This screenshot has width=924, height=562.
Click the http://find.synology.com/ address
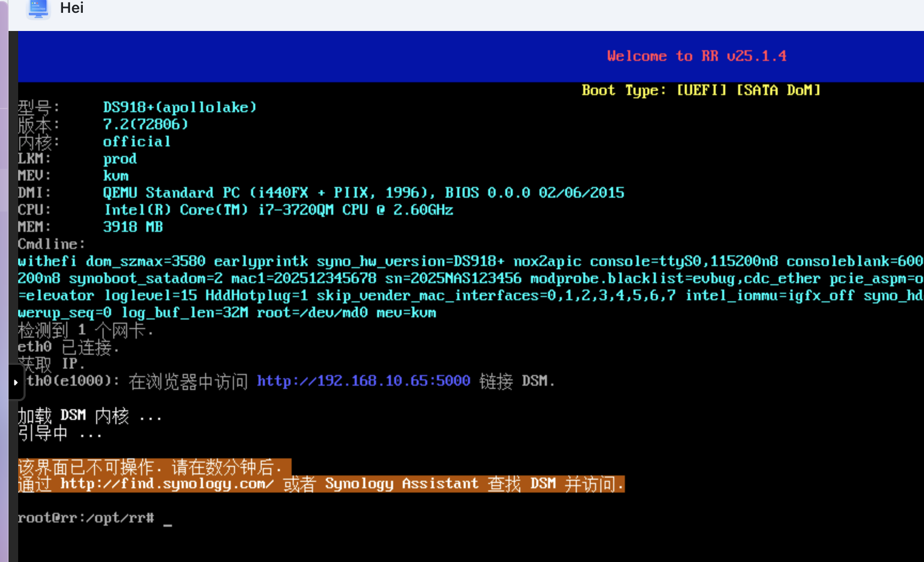[x=167, y=484]
